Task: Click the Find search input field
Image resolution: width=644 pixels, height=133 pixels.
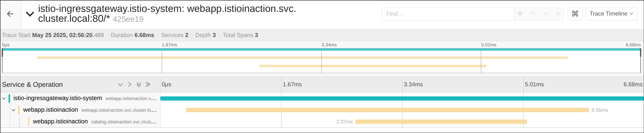Action: (448, 14)
